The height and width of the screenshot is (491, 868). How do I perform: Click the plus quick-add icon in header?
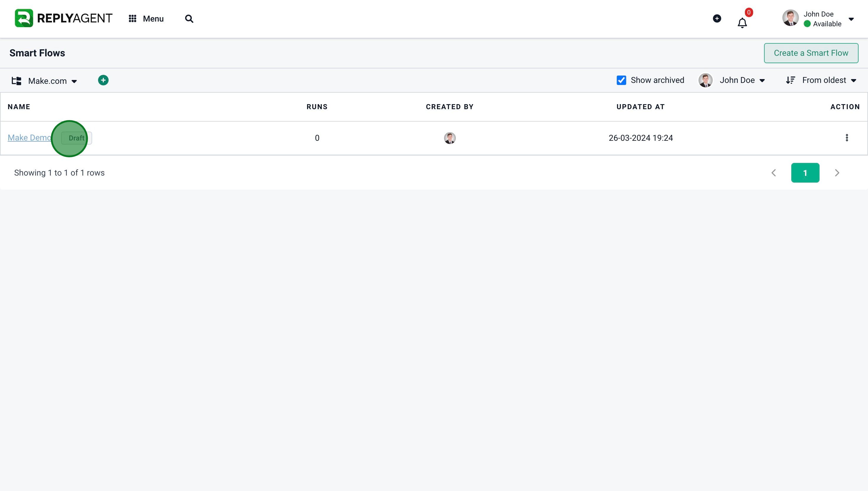pyautogui.click(x=717, y=19)
